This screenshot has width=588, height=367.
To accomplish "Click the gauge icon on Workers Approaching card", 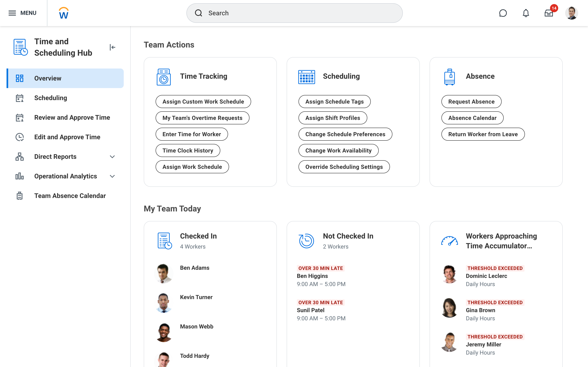I will click(x=450, y=241).
